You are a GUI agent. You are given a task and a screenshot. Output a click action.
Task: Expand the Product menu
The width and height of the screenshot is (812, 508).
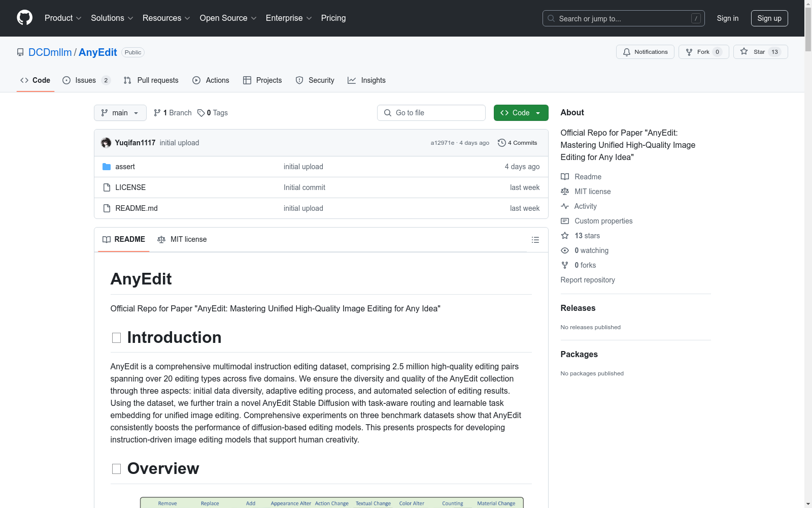click(x=63, y=18)
